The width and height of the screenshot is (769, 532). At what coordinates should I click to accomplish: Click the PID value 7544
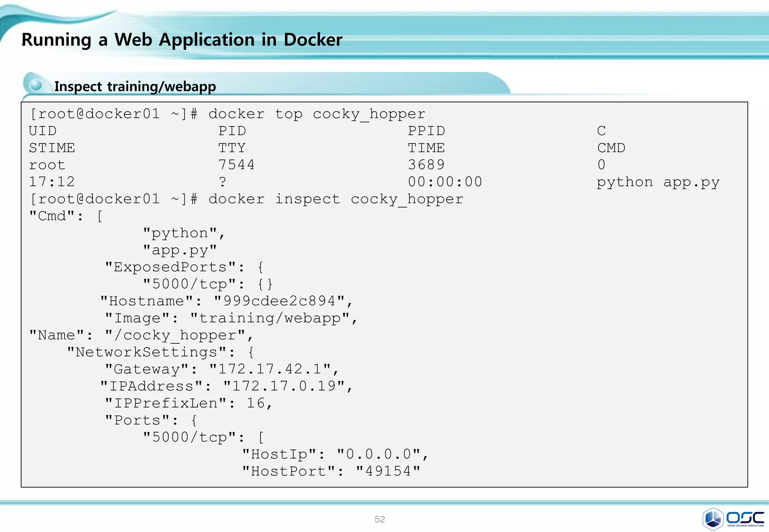[x=237, y=165]
